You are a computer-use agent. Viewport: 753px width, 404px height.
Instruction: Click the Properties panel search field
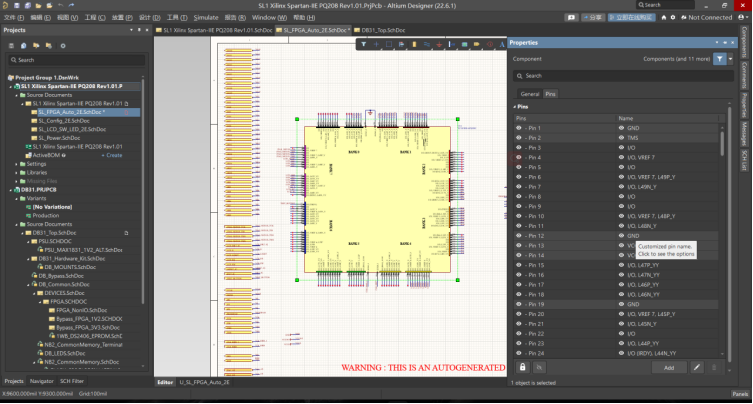tap(620, 76)
